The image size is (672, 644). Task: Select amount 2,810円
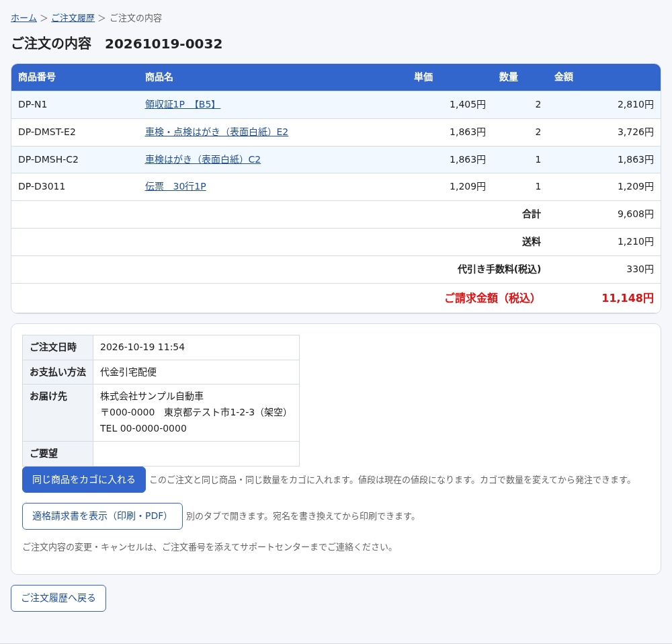[x=636, y=104]
